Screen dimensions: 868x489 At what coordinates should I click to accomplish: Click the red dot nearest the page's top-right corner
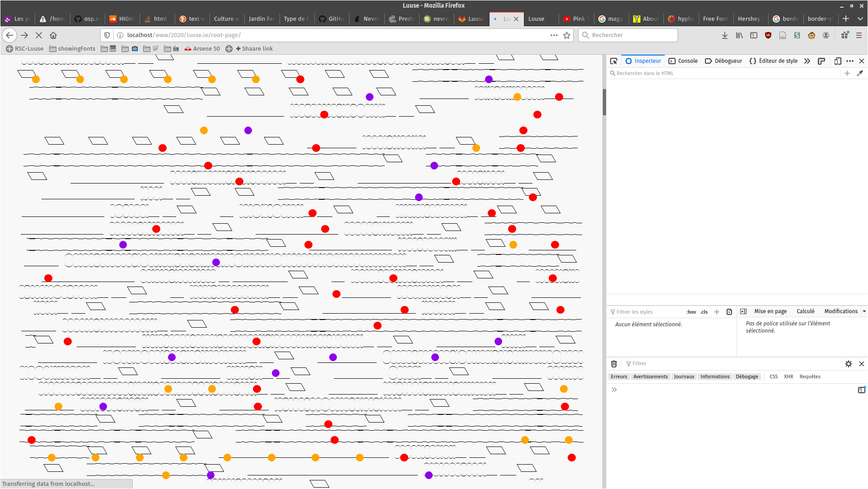(x=559, y=97)
